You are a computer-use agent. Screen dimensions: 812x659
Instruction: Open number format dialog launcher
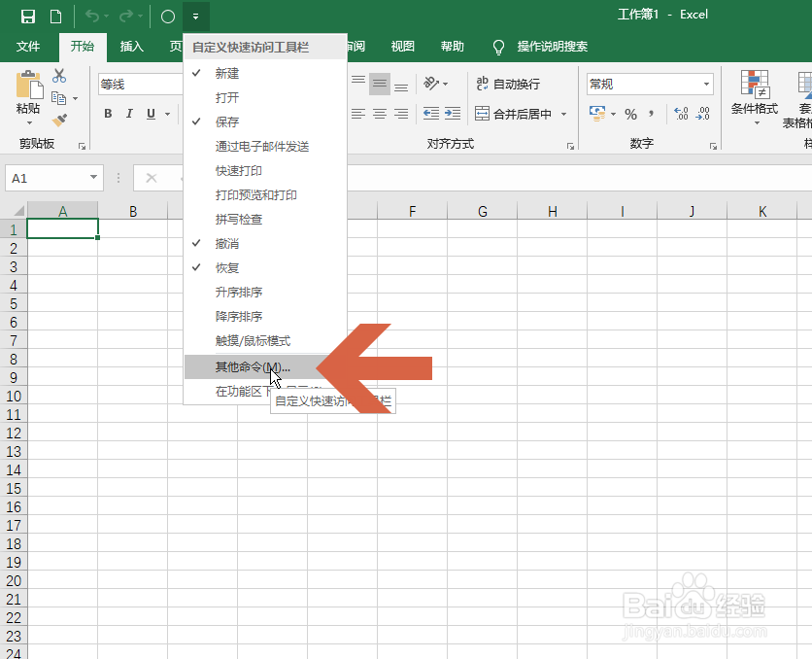point(713,147)
